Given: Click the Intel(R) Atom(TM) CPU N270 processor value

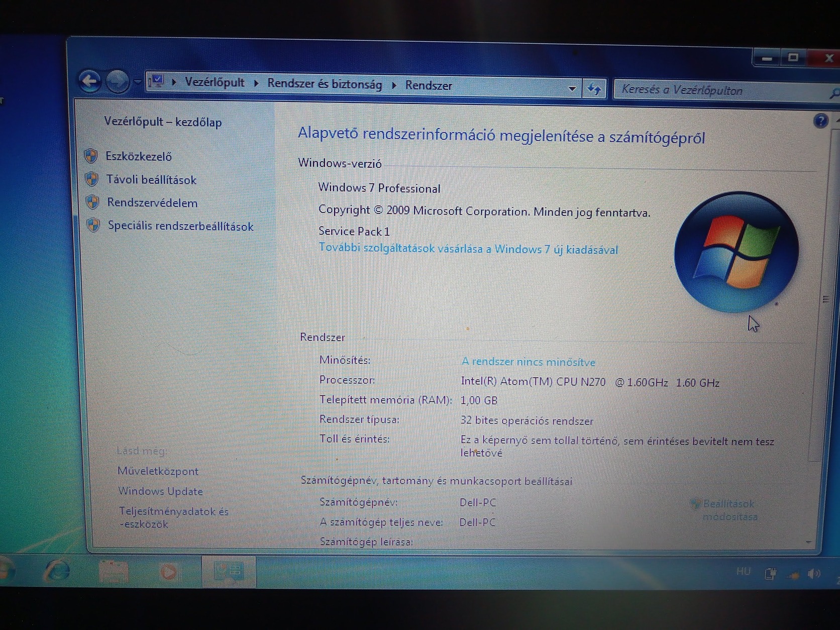Looking at the screenshot, I should (590, 382).
